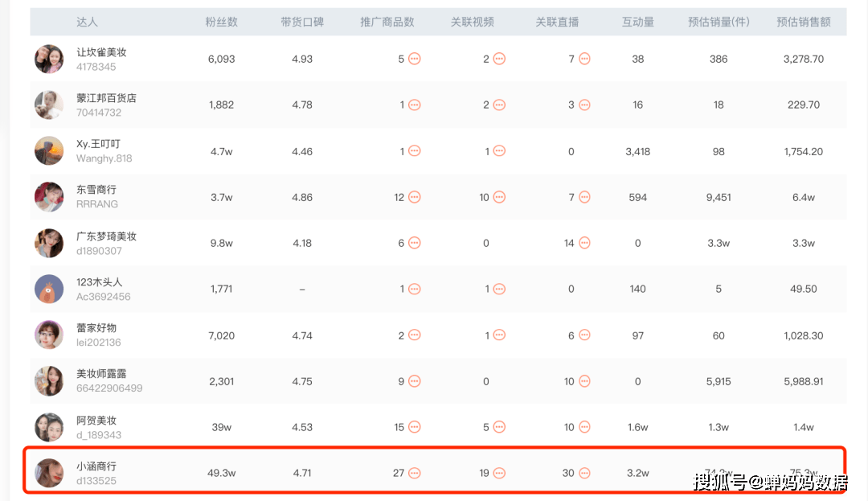Screen dimensions: 868x501
Task: Show related videos for 蒙江邦百货店
Action: click(499, 105)
